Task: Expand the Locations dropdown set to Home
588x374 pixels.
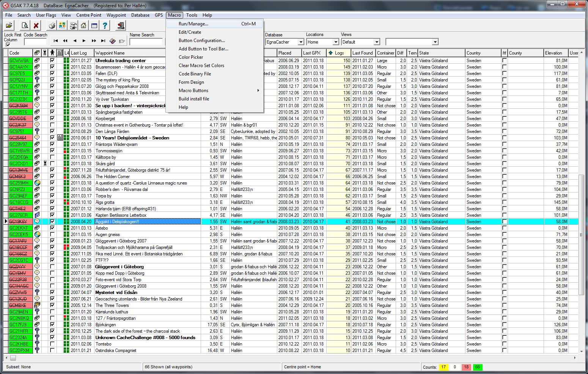Action: pyautogui.click(x=335, y=42)
